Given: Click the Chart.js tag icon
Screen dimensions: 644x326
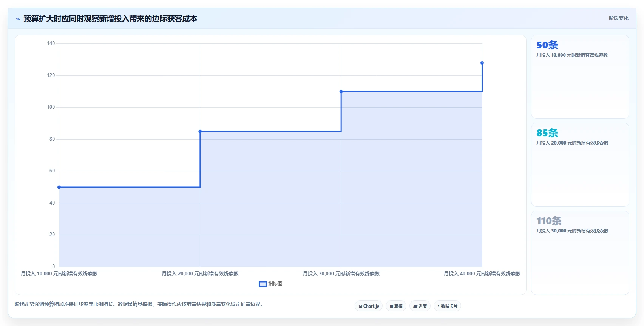Looking at the screenshot, I should 360,306.
